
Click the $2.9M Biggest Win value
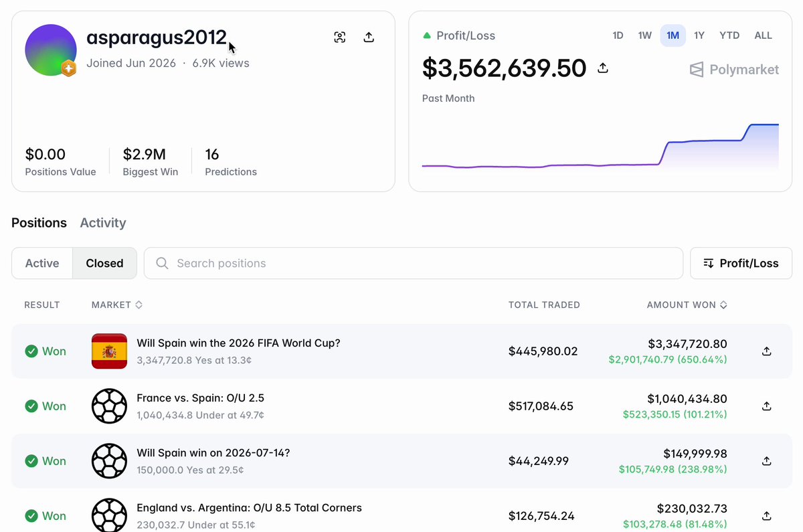(x=144, y=155)
